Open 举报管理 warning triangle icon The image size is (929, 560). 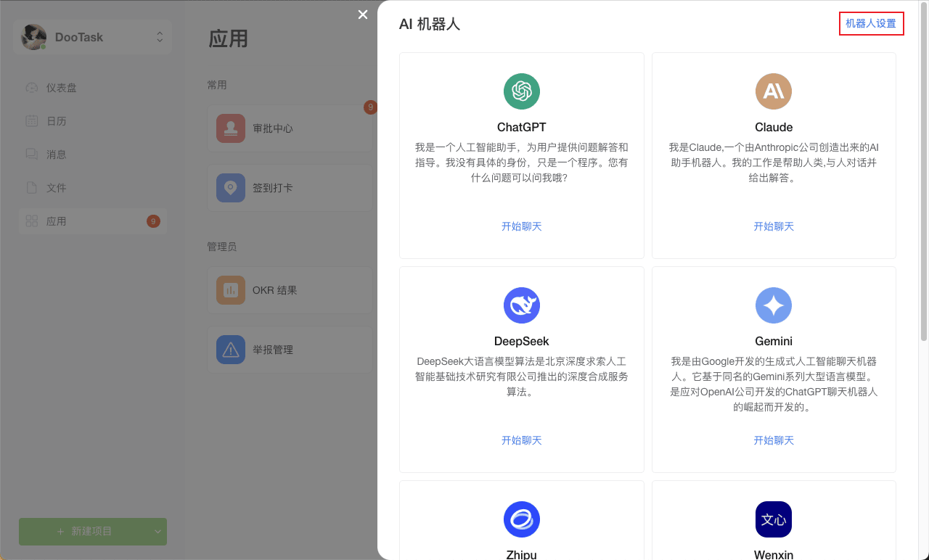(x=231, y=350)
